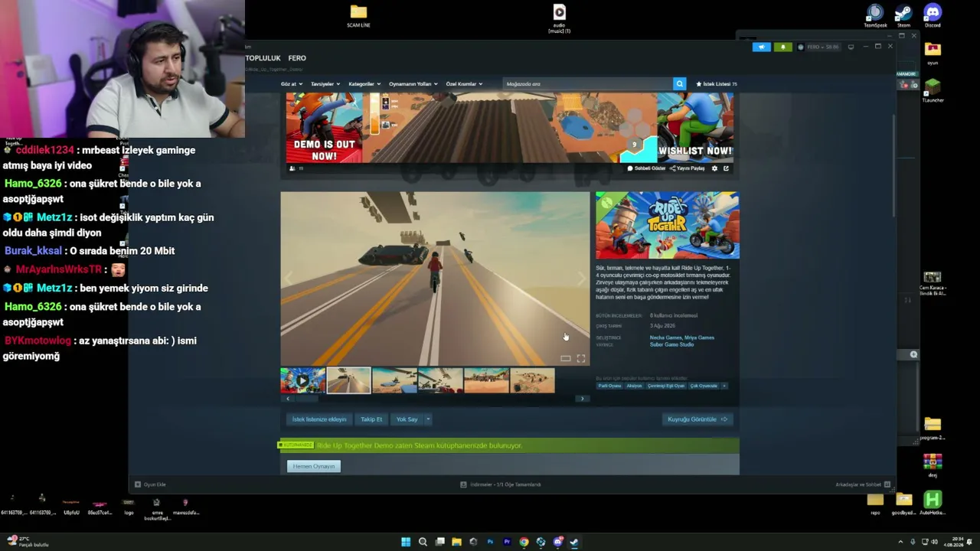Click the Steam Big Picture mode icon

click(851, 47)
